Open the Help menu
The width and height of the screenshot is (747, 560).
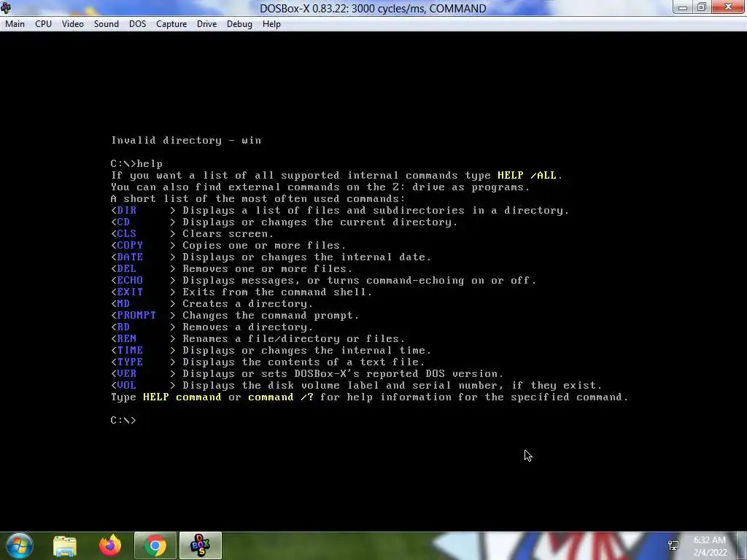tap(271, 24)
